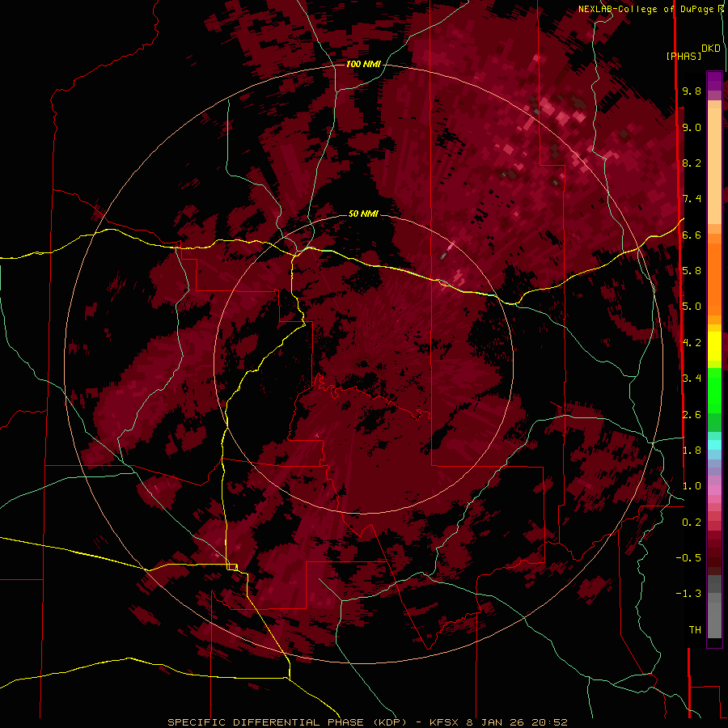The height and width of the screenshot is (728, 728).
Task: Click the "[PHAS]" unit label
Action: tap(684, 56)
